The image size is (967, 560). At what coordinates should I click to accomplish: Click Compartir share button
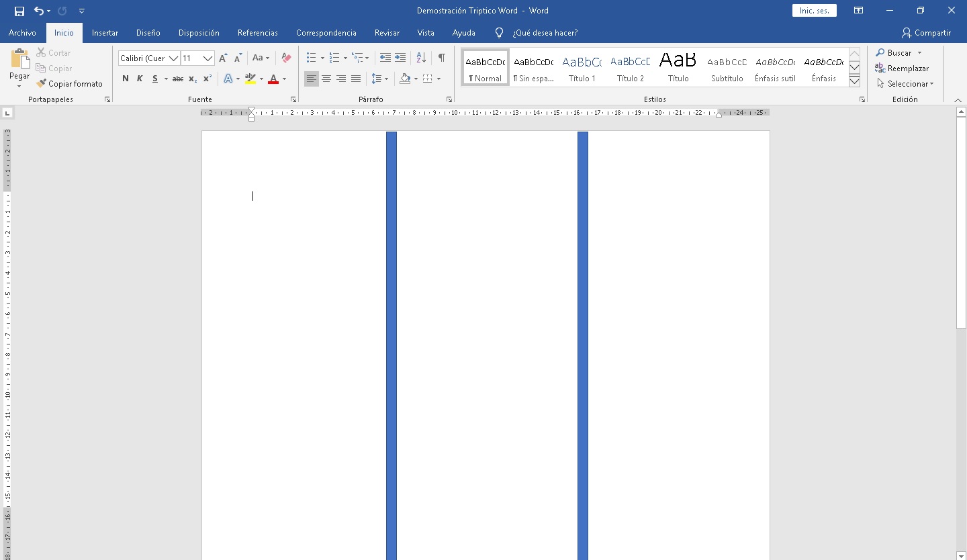(x=927, y=33)
